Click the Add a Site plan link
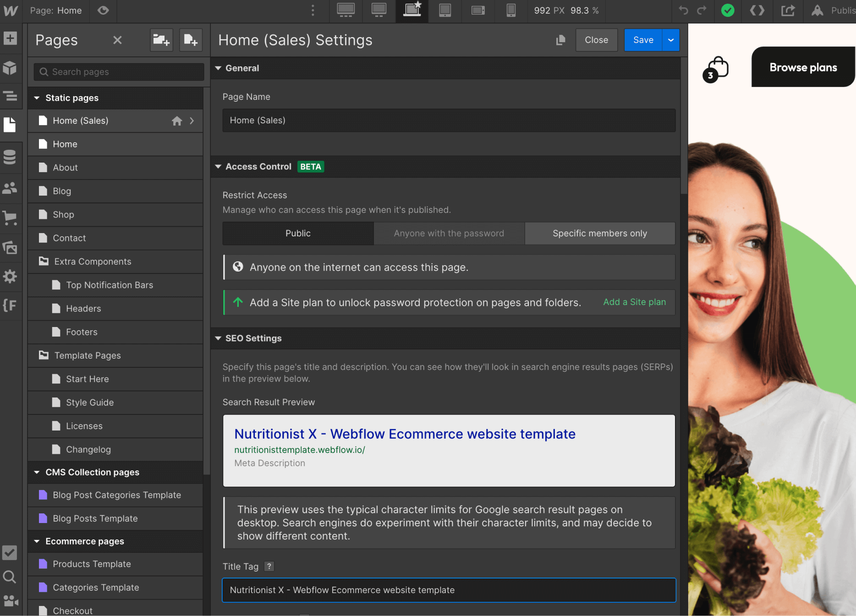Viewport: 856px width, 616px height. click(634, 302)
